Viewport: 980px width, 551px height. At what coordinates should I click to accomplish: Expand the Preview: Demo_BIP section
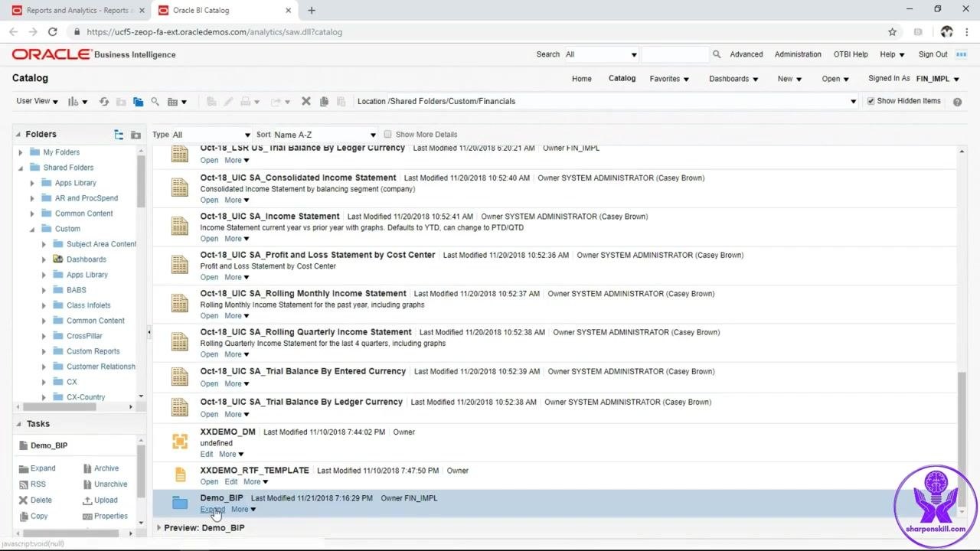coord(158,528)
